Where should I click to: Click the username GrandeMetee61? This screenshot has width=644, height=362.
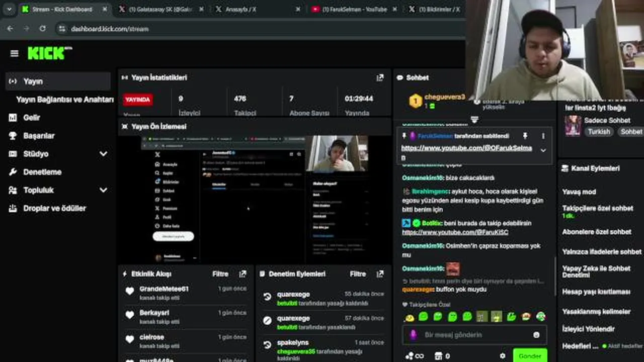pos(164,289)
